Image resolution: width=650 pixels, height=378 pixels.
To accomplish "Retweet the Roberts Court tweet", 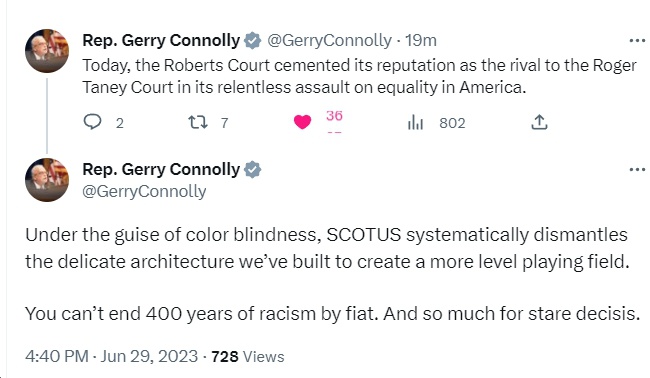I will pyautogui.click(x=198, y=122).
